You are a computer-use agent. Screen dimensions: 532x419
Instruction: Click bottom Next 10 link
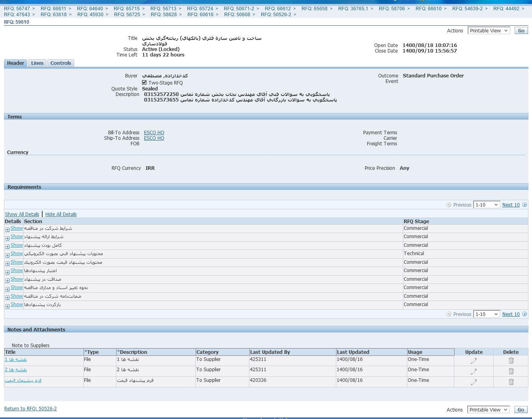click(x=511, y=314)
